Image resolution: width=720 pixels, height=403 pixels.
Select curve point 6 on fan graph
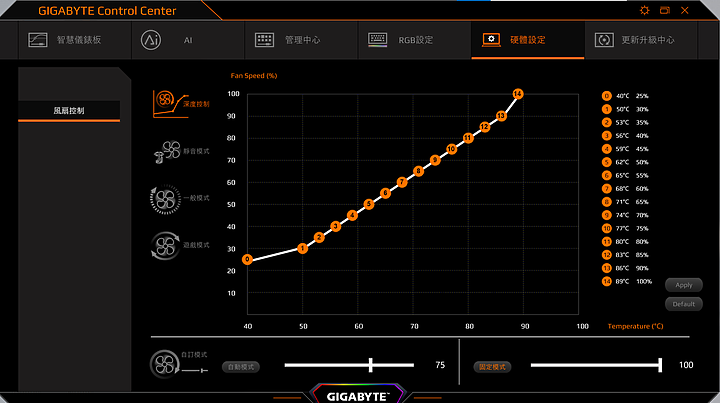385,193
